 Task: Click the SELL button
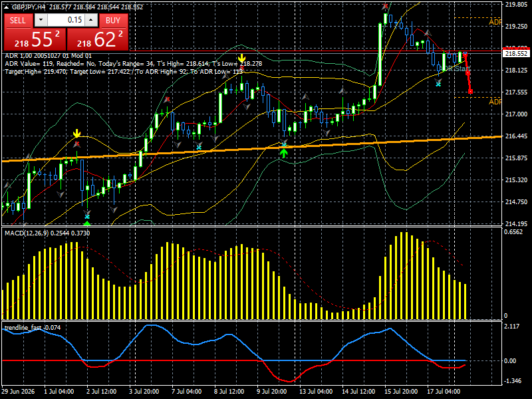[x=19, y=21]
